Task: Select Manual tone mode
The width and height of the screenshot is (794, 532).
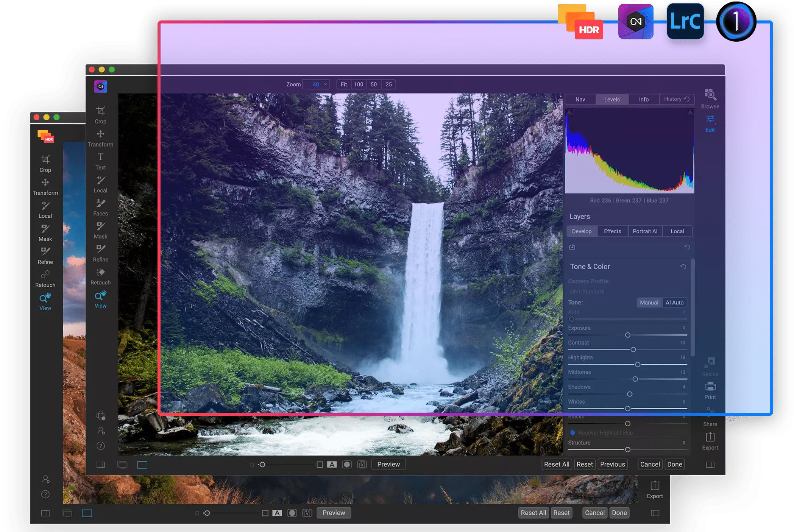Action: pos(649,303)
